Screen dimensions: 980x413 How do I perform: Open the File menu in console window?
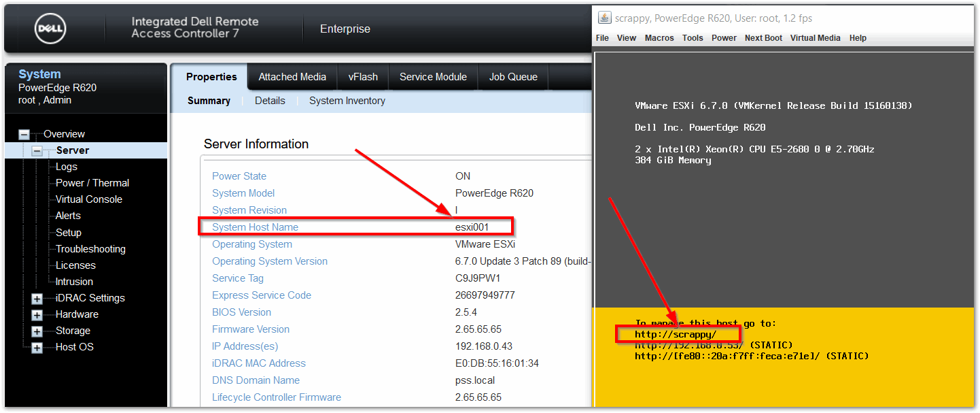click(x=603, y=38)
